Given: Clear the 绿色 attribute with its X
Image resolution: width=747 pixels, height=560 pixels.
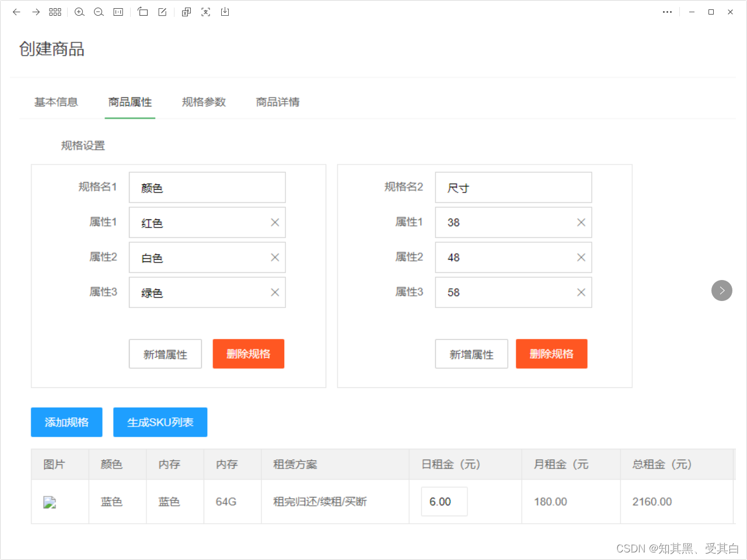Looking at the screenshot, I should point(275,292).
